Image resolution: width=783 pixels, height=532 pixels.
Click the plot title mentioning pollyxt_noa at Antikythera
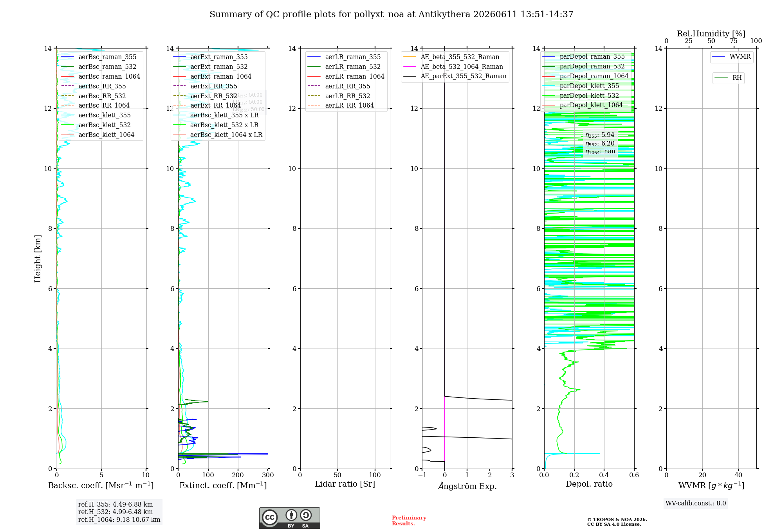point(391,14)
